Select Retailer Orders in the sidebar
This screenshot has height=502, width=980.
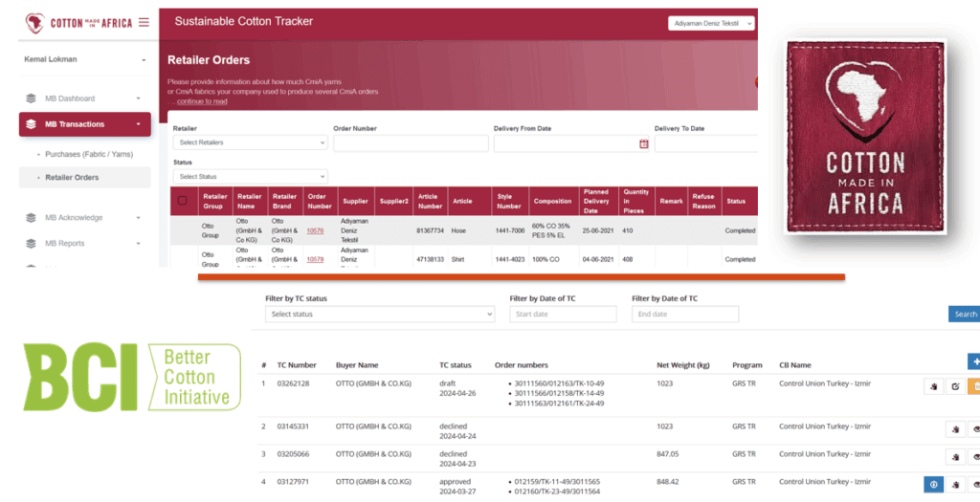tap(73, 178)
